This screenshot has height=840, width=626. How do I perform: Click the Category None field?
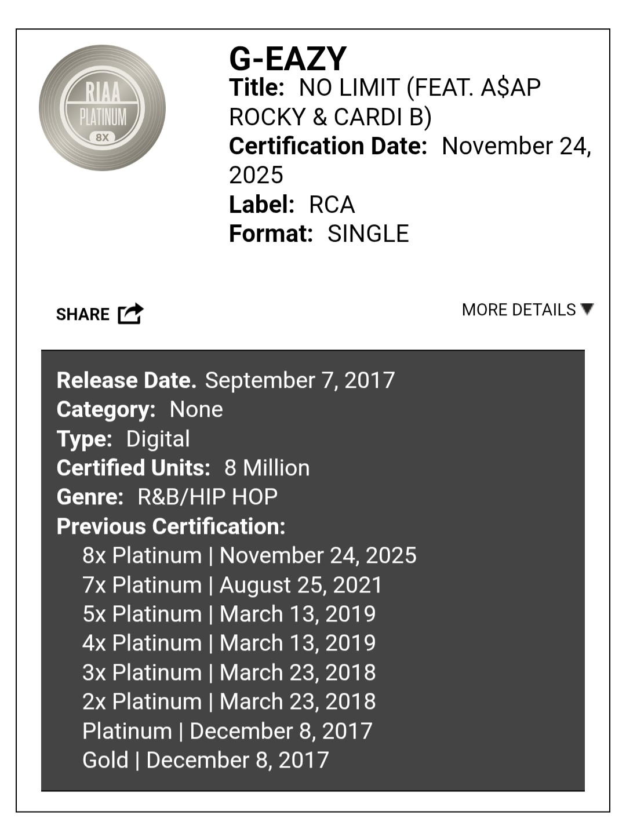[196, 409]
